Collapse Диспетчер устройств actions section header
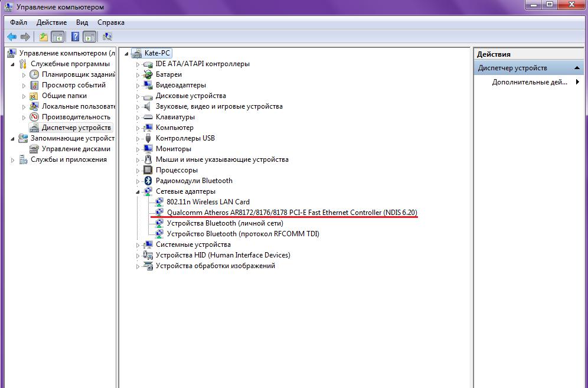 (577, 68)
